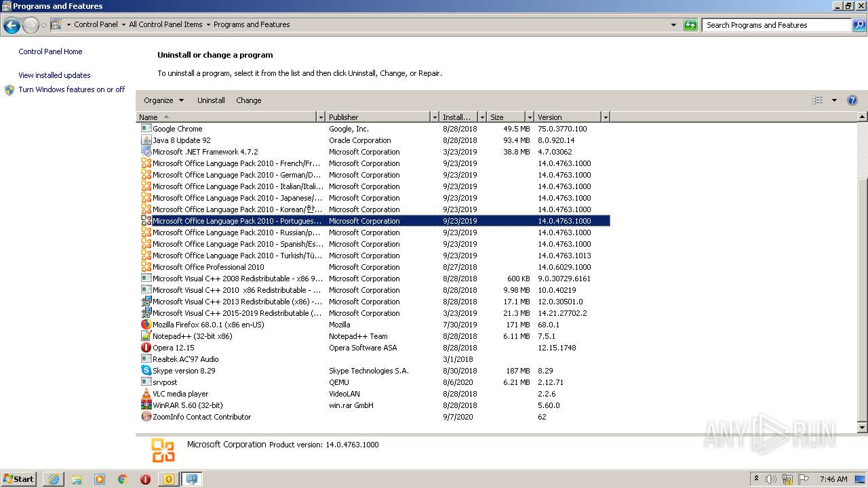868x488 pixels.
Task: Click the srvpost program icon
Action: [x=146, y=382]
